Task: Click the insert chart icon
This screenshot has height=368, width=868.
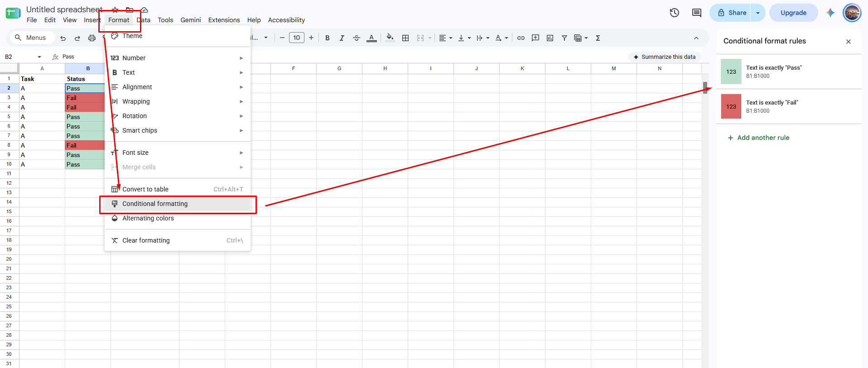Action: pos(550,38)
